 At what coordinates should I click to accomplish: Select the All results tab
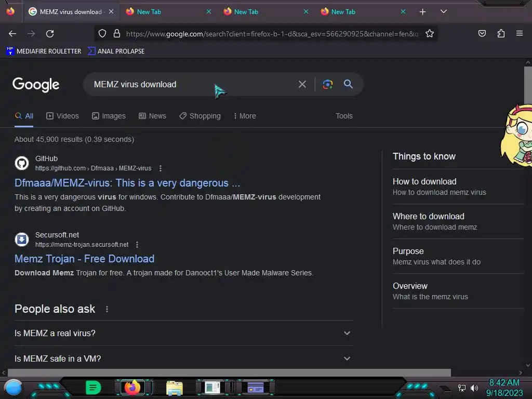[x=24, y=116]
